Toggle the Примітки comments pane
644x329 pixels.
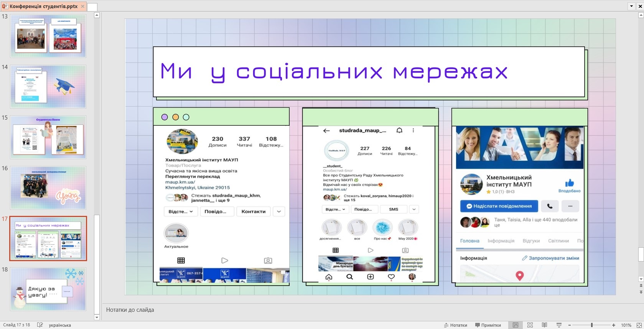[488, 325]
